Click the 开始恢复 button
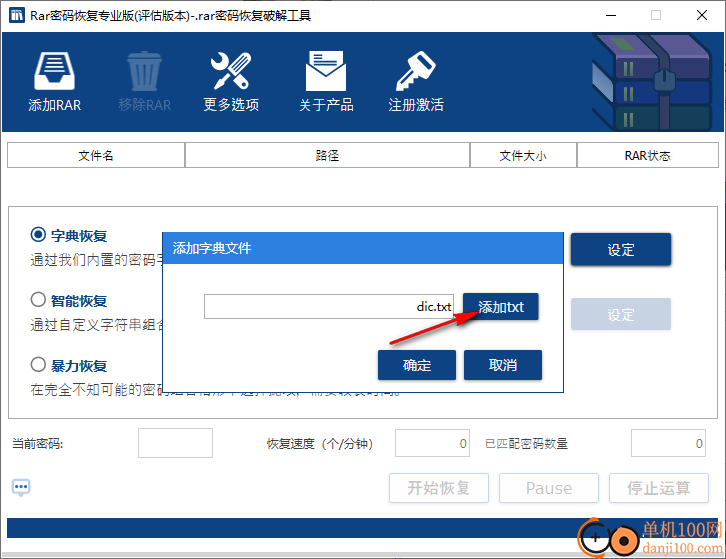 439,488
